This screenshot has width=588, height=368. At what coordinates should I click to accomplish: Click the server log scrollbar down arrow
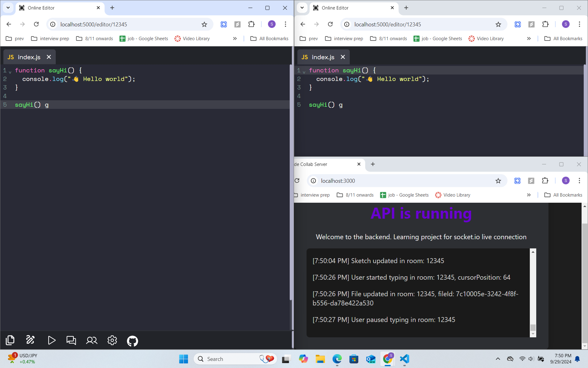[x=533, y=334]
